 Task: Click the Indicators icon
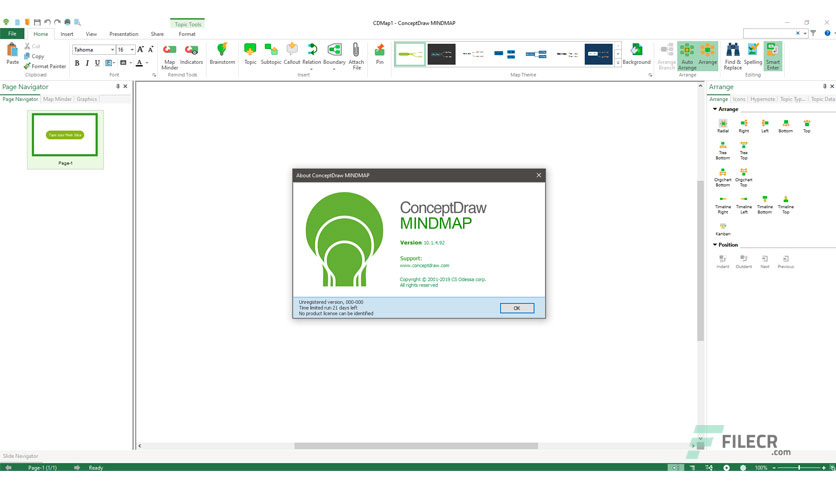point(191,50)
